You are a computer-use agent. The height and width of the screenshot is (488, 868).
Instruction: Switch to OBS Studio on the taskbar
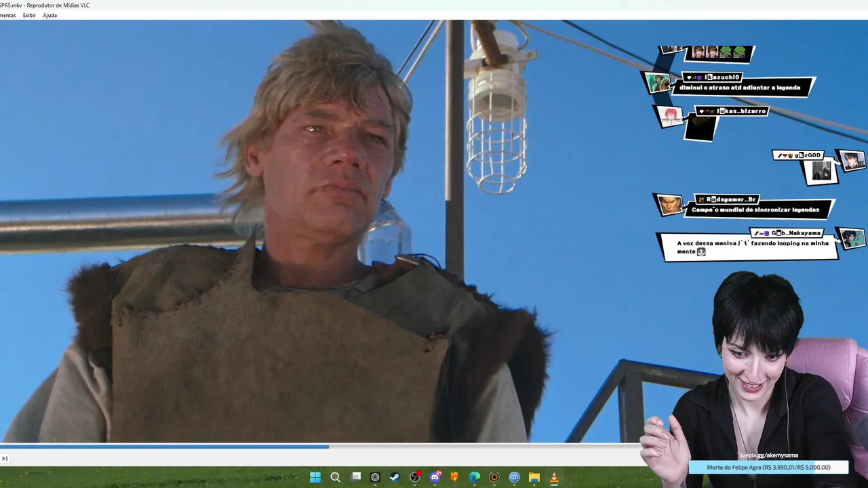(x=415, y=477)
